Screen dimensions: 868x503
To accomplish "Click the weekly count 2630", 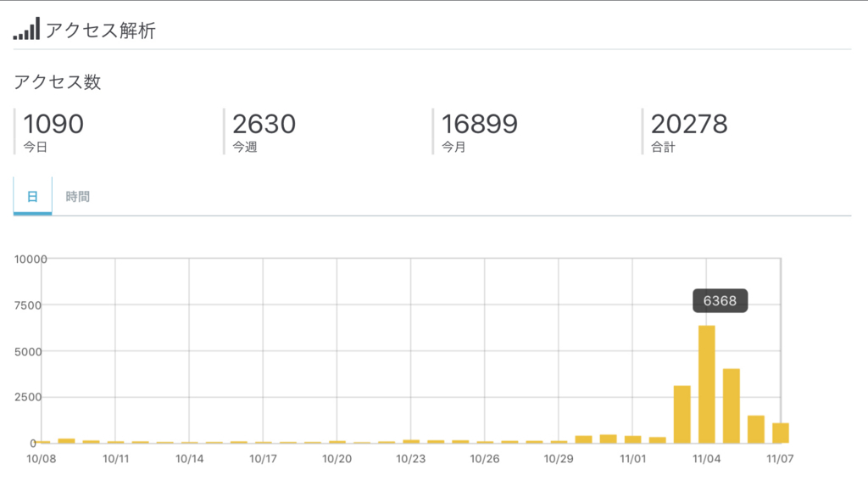I will [264, 124].
